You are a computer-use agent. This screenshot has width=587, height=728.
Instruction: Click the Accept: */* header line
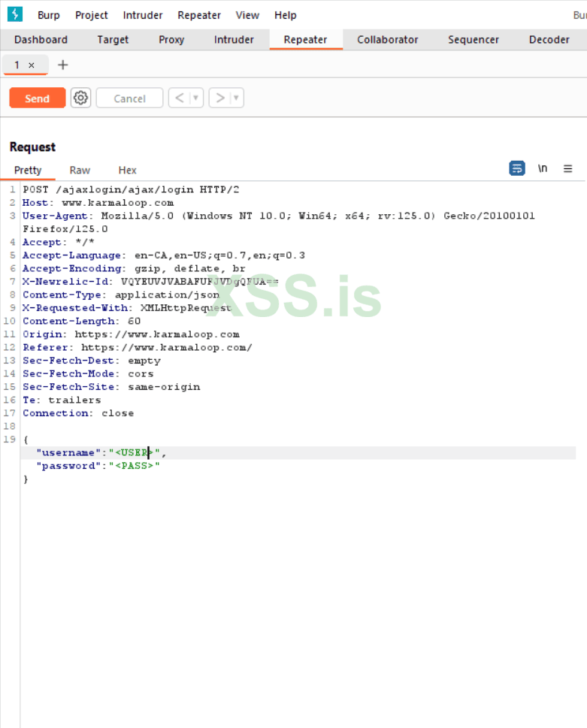click(x=59, y=242)
